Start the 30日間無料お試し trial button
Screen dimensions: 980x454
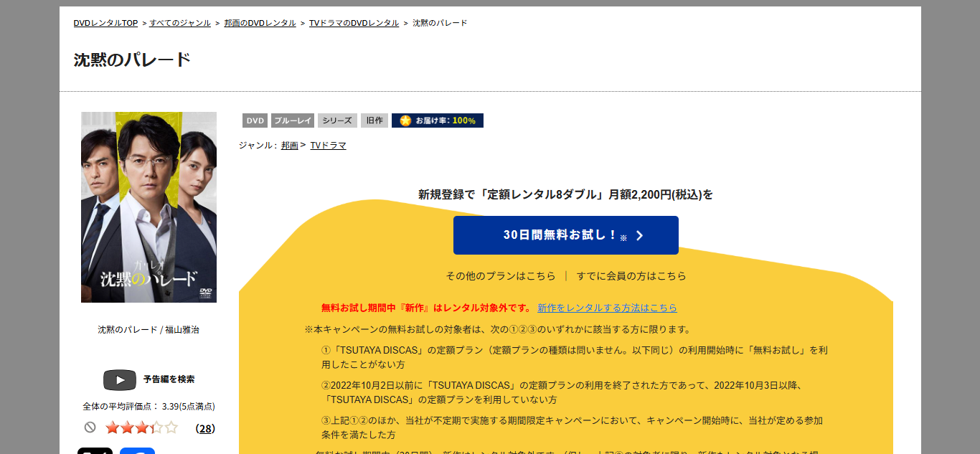click(565, 235)
